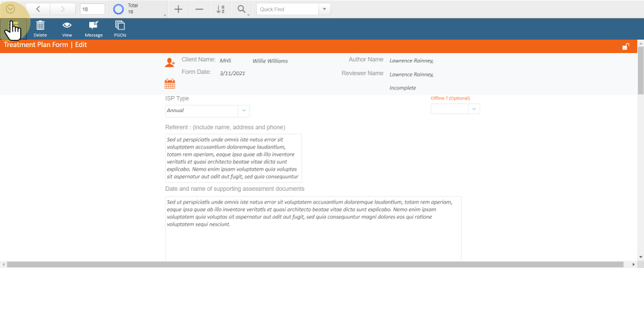This screenshot has width=644, height=315.
Task: Click the horizontal scrollbar at bottom
Action: pyautogui.click(x=319, y=265)
